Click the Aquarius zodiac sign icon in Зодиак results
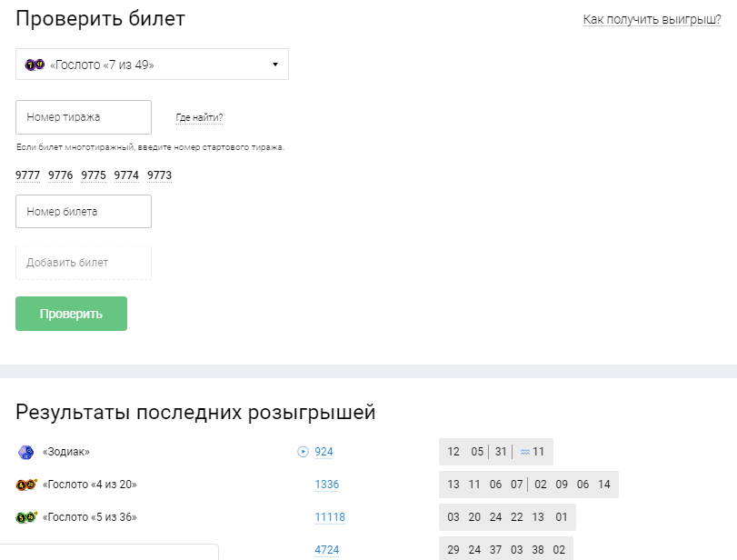Image resolution: width=737 pixels, height=560 pixels. (525, 453)
